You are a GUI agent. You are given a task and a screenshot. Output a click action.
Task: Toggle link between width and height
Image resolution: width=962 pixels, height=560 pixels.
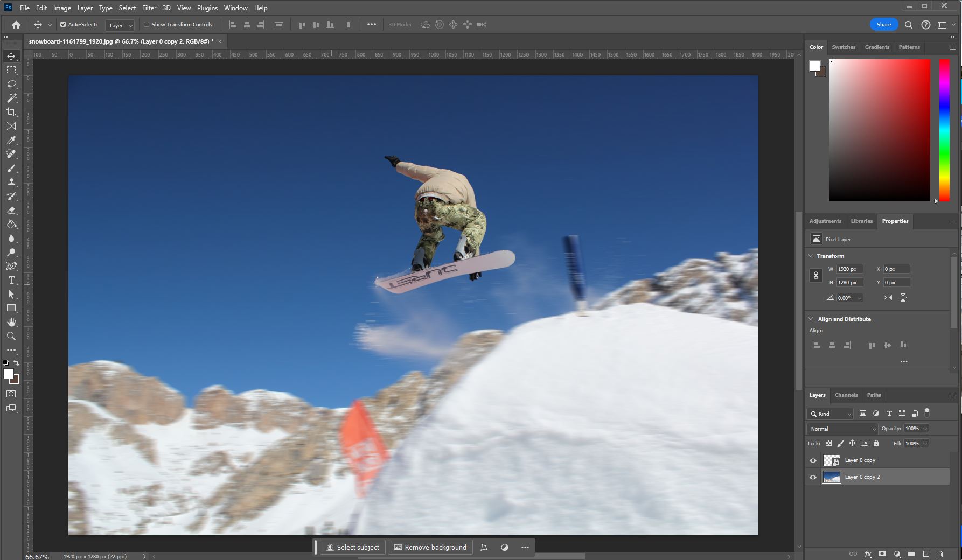point(816,276)
